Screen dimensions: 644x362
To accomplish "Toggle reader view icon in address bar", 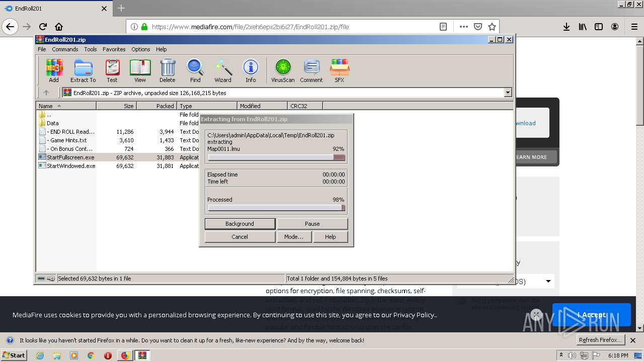I will click(443, 27).
